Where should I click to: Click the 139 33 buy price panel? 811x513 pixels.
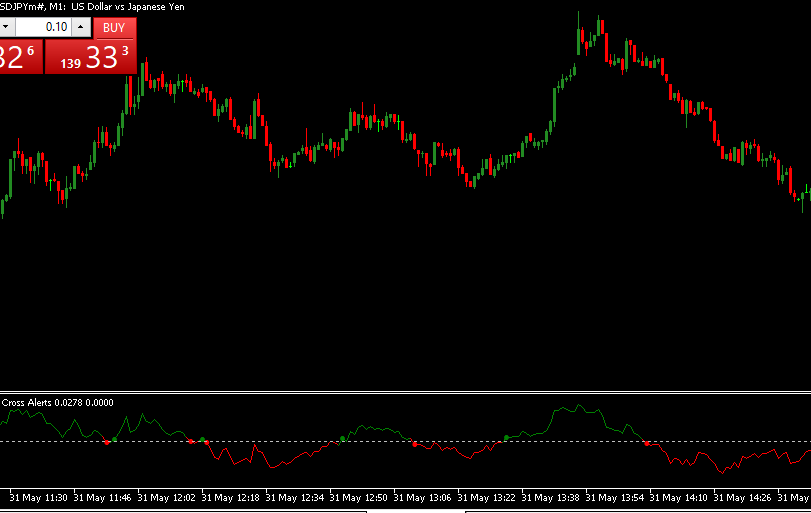(x=91, y=57)
